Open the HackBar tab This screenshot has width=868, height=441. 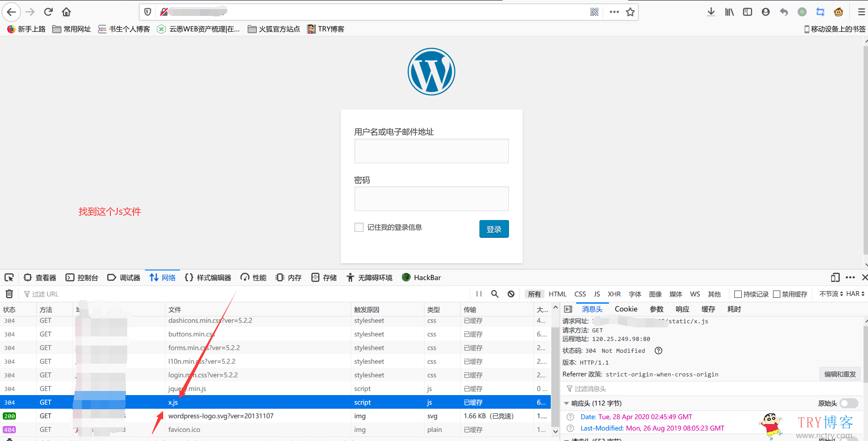pyautogui.click(x=421, y=277)
